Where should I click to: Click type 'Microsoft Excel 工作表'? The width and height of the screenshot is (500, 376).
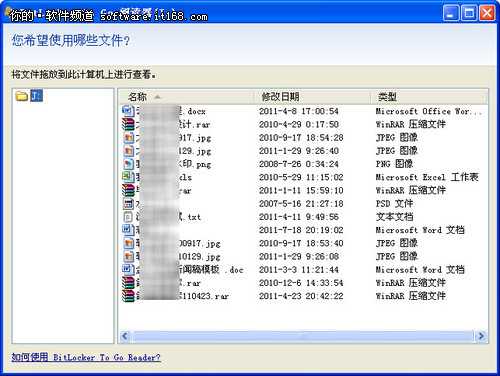(x=427, y=177)
